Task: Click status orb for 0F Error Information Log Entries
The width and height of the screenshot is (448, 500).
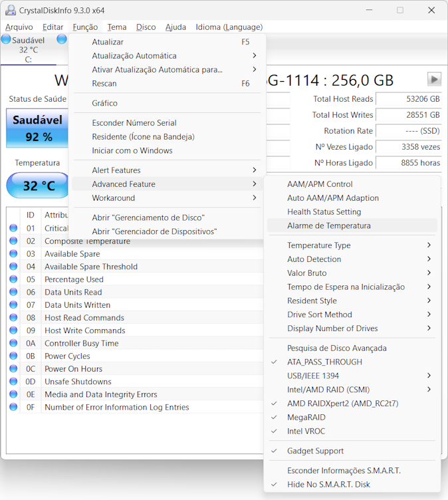Action: 13,408
